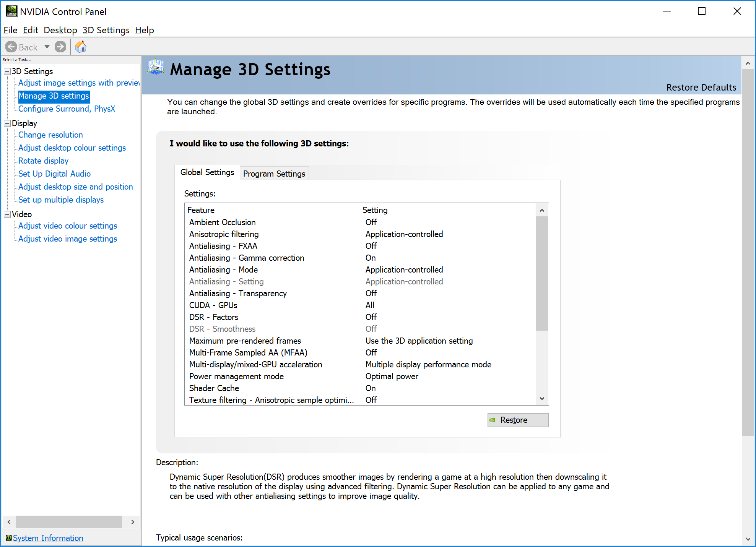The width and height of the screenshot is (756, 547).
Task: Click the task pane horizontal scrollbar thumb
Action: 69,522
